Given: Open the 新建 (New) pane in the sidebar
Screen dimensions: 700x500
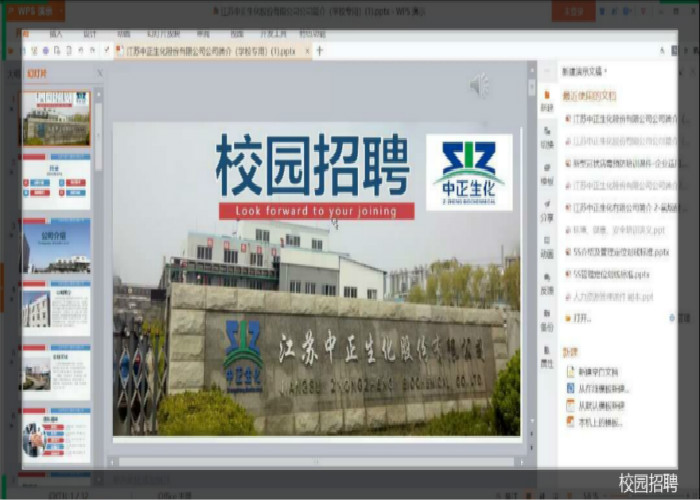Looking at the screenshot, I should (547, 101).
